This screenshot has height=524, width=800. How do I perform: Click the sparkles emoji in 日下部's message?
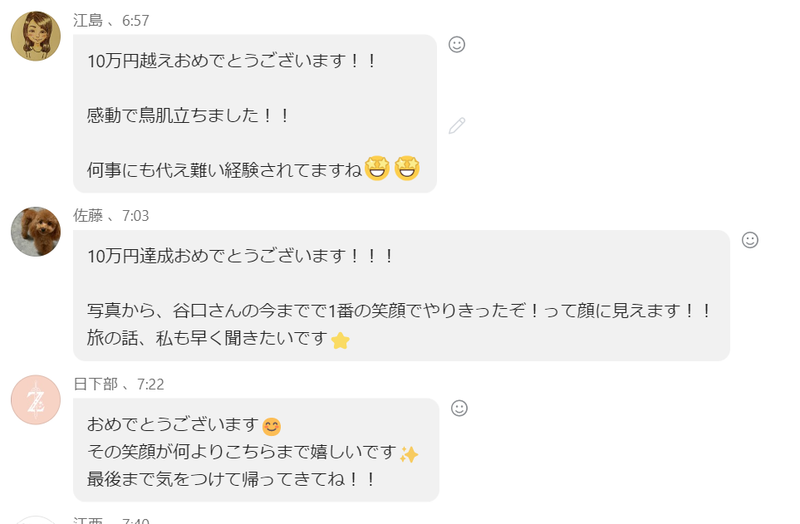pyautogui.click(x=408, y=454)
